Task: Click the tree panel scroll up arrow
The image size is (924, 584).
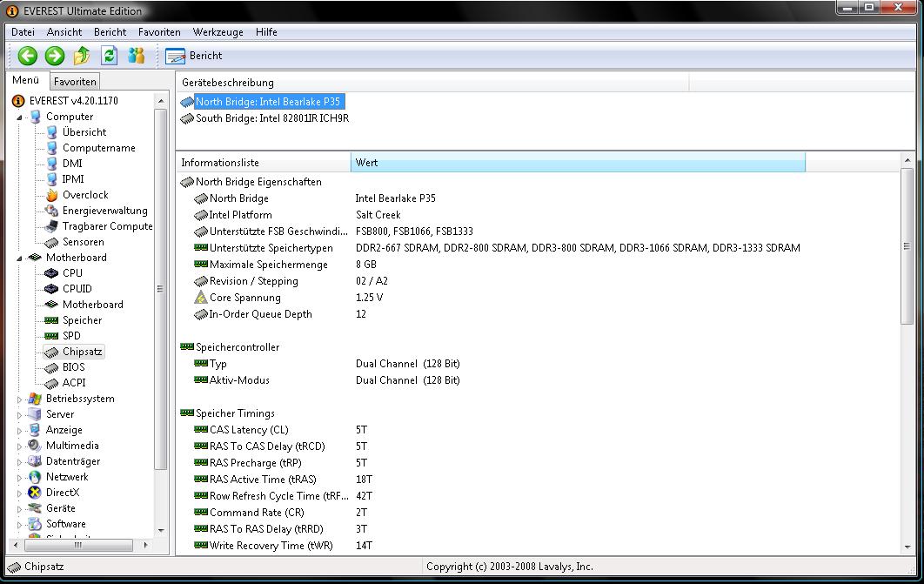Action: [161, 101]
